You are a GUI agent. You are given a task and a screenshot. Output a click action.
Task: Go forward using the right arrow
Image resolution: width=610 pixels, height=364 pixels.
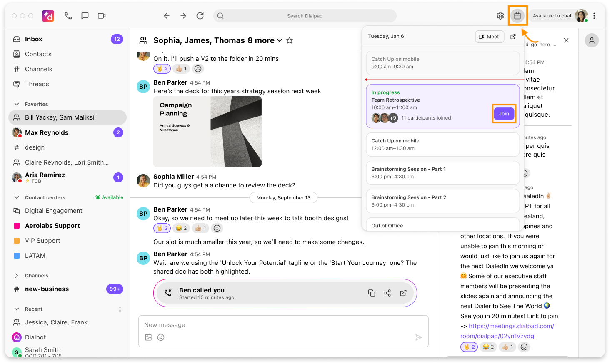pos(183,16)
